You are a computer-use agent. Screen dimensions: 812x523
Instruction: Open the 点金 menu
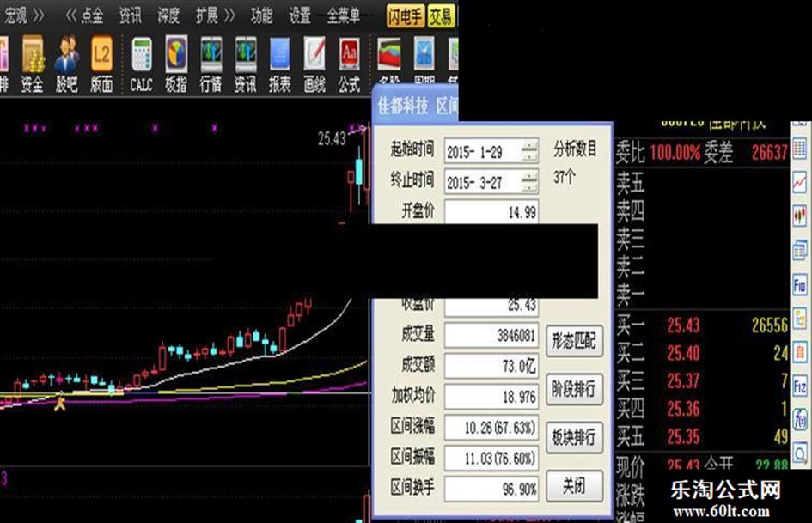point(93,15)
